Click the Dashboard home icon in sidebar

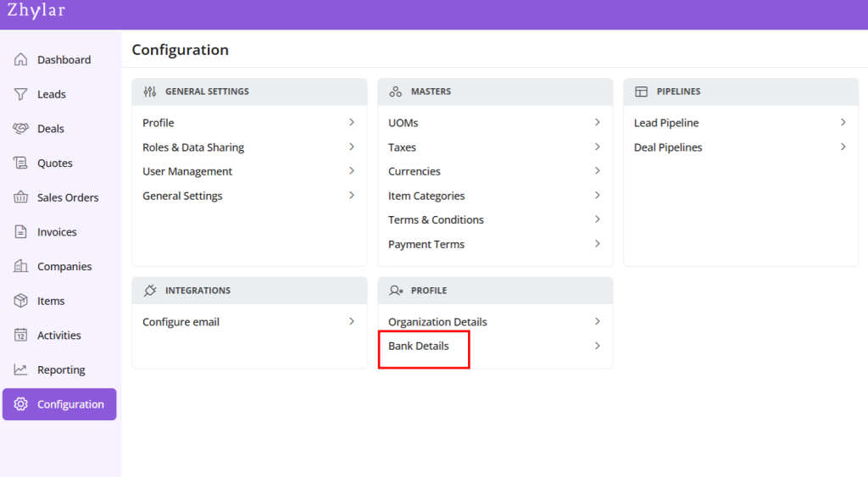(21, 60)
